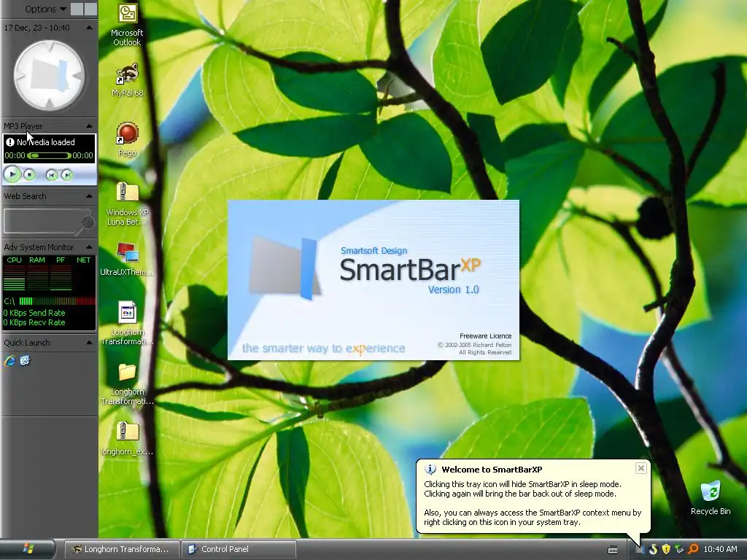Click the orange magnifier tray icon
The width and height of the screenshot is (747, 560).
point(693,549)
